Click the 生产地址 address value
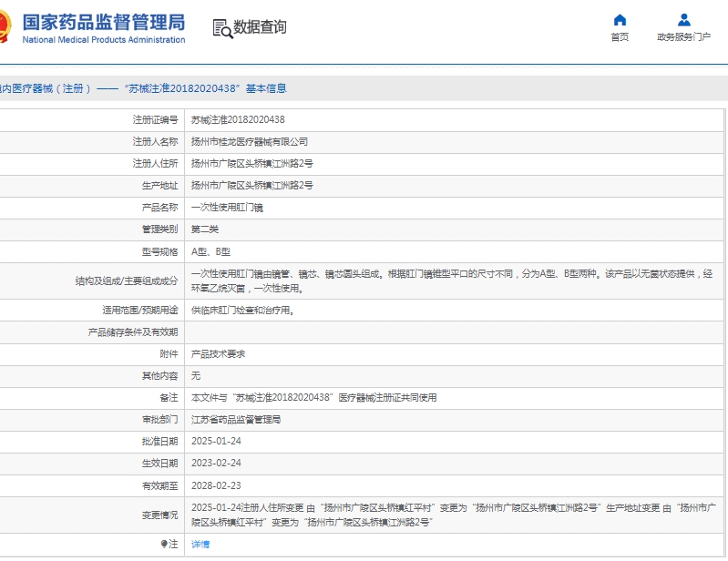728x561 pixels. click(x=252, y=185)
